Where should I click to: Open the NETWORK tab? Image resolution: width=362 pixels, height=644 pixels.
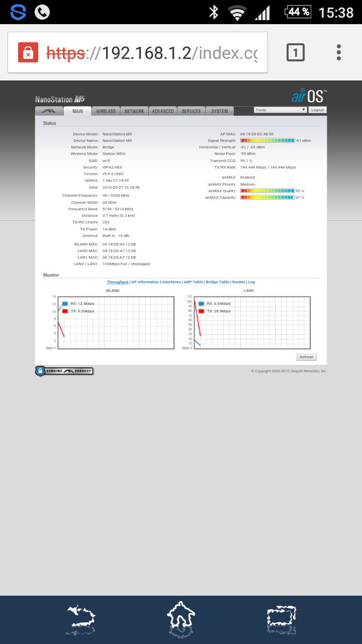click(x=134, y=111)
